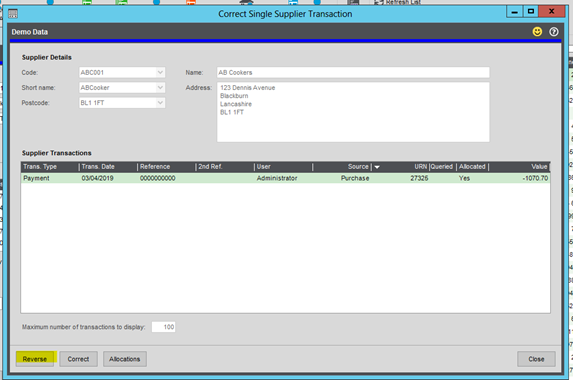
Task: Click the reference 0000000000 cell
Action: point(158,178)
